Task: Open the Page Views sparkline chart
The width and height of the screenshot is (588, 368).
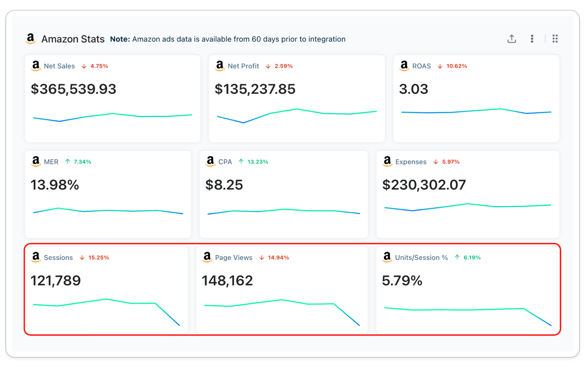Action: (x=282, y=312)
